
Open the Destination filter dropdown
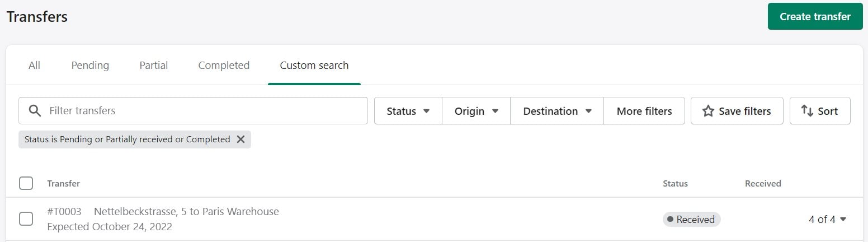(x=557, y=111)
